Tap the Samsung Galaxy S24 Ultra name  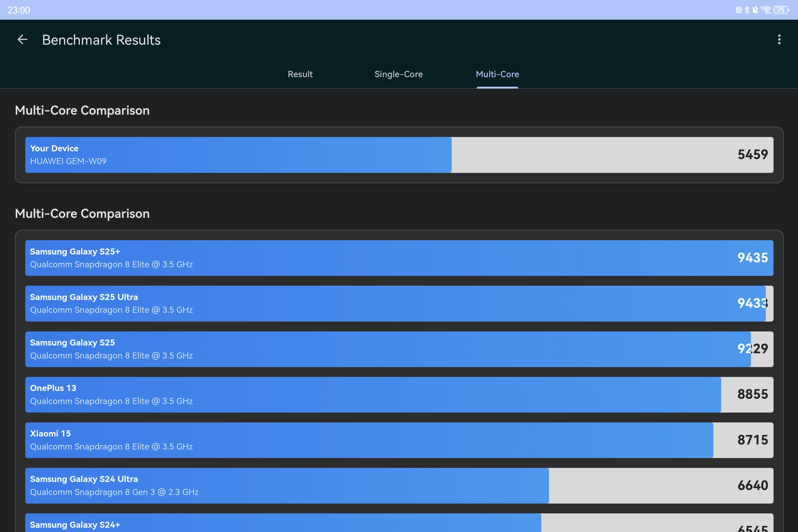[84, 479]
